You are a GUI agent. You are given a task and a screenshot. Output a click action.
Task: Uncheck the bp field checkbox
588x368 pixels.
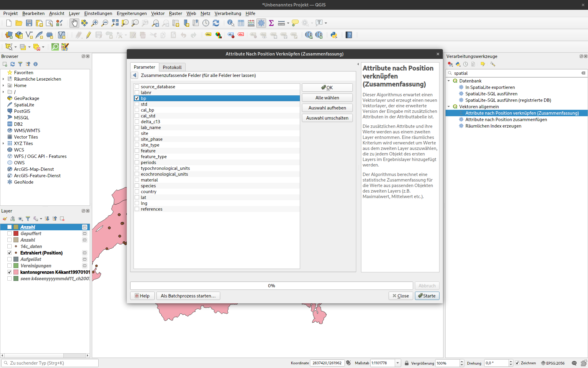pos(137,98)
